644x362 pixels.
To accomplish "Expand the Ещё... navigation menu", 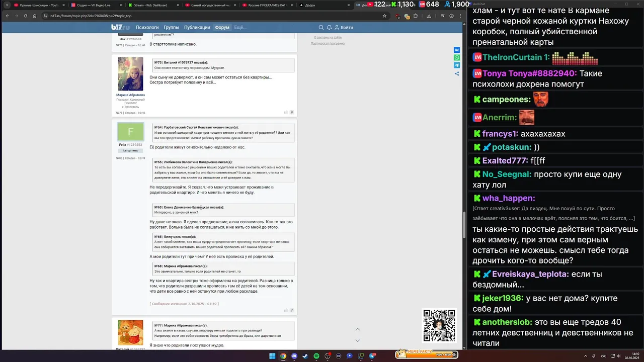I will coord(240,27).
